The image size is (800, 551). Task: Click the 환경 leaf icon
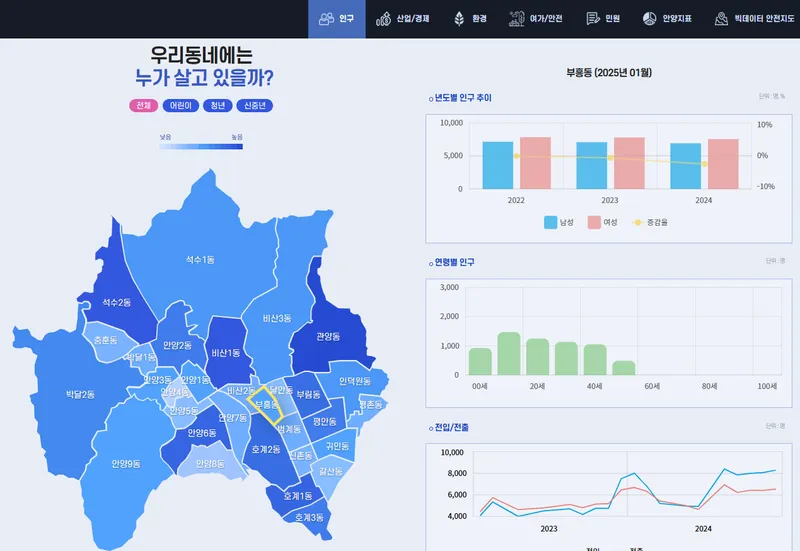click(x=459, y=19)
